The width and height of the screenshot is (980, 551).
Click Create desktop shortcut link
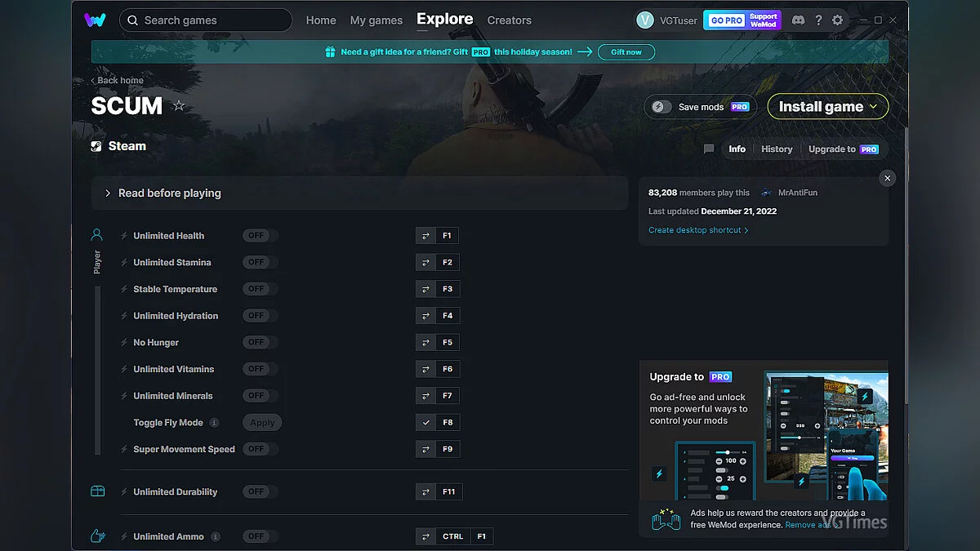pos(698,230)
